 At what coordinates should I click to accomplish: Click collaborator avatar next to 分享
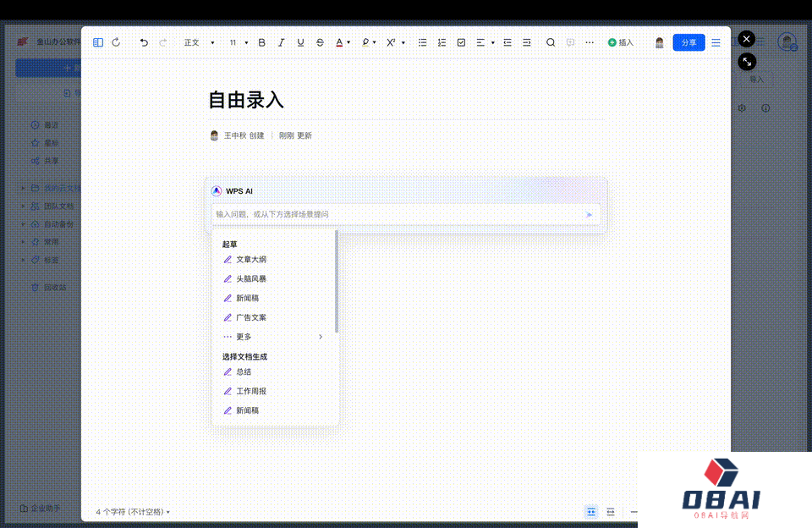tap(659, 42)
